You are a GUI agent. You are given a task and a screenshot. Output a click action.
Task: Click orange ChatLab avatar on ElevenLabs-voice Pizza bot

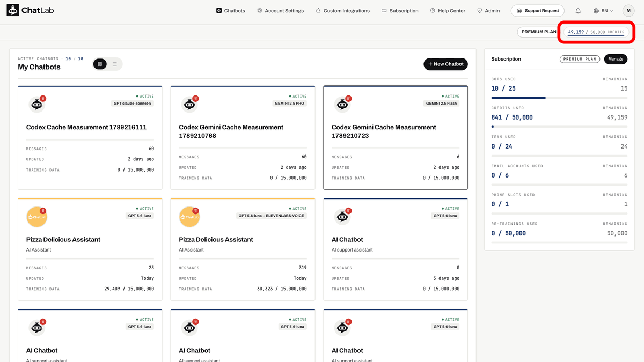click(x=189, y=217)
